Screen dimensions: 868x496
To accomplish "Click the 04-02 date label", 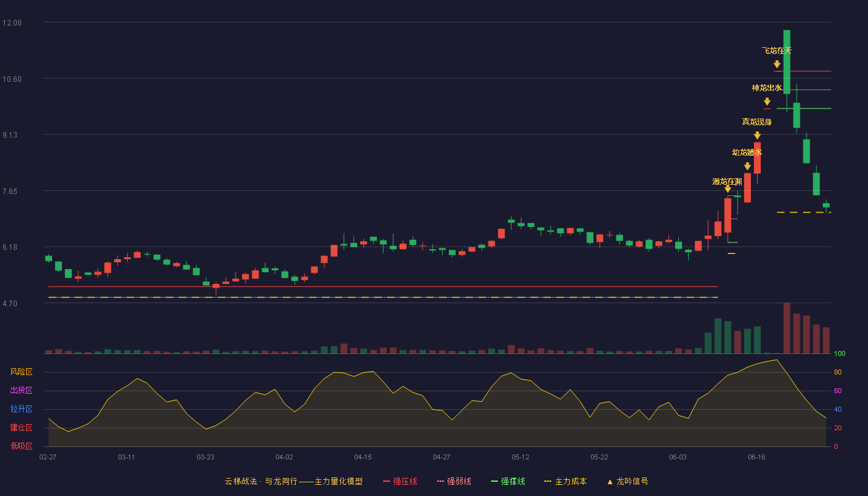I will 284,457.
